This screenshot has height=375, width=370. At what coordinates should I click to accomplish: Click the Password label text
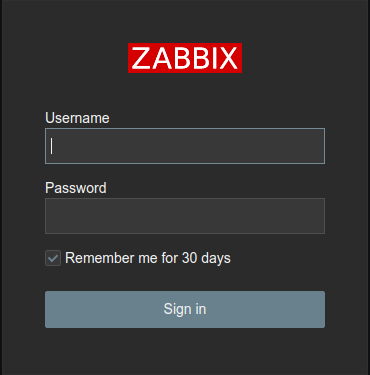(x=76, y=188)
